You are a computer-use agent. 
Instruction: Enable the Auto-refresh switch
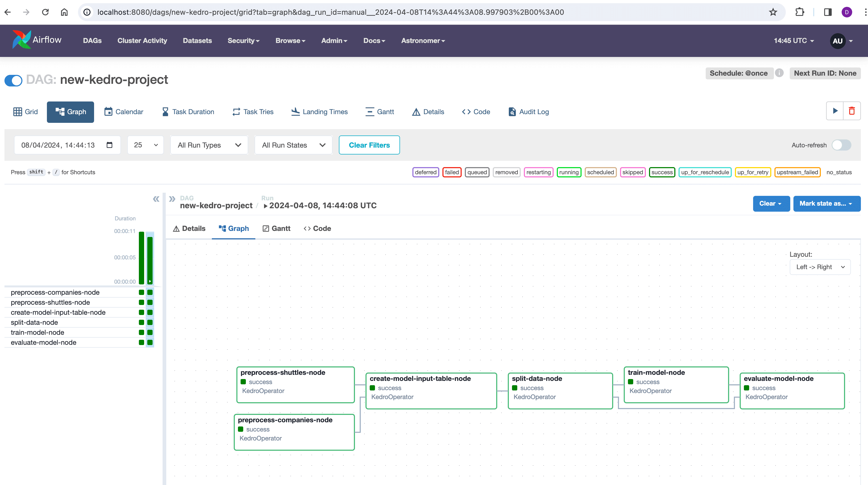pyautogui.click(x=841, y=145)
